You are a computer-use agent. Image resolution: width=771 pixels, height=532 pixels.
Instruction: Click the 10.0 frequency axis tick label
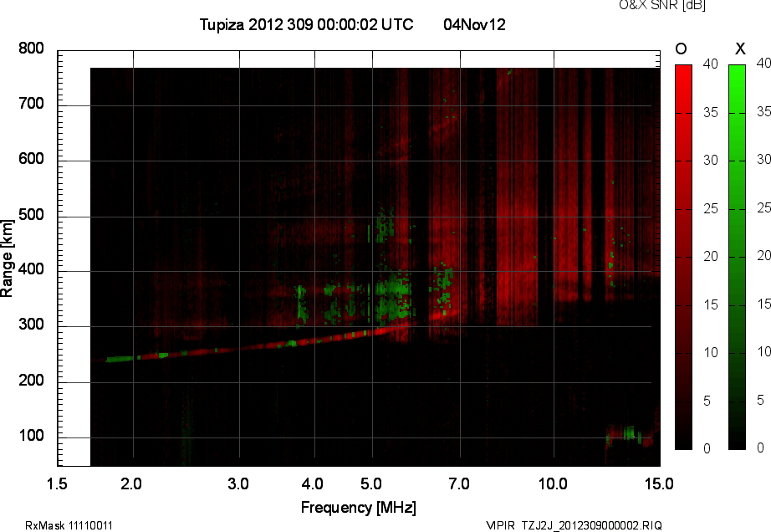click(x=554, y=483)
